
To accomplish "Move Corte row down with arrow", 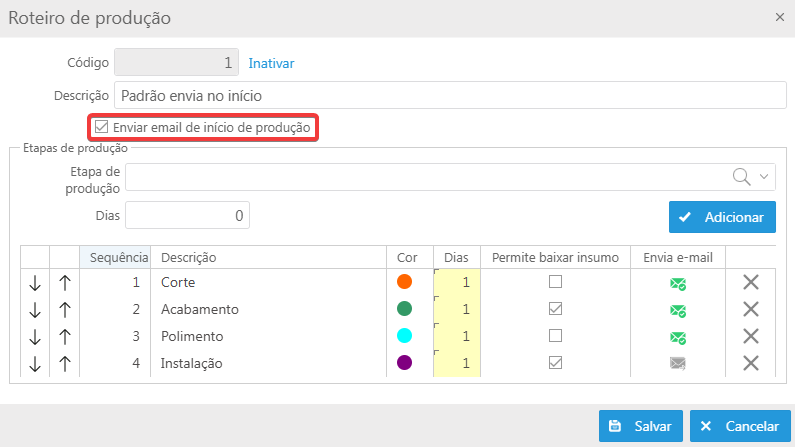I will point(34,283).
